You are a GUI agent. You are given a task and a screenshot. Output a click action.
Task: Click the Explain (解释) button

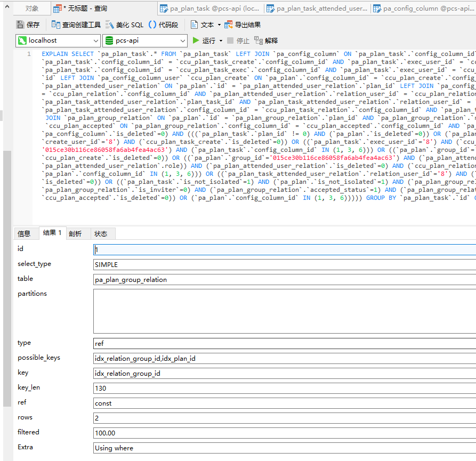266,41
